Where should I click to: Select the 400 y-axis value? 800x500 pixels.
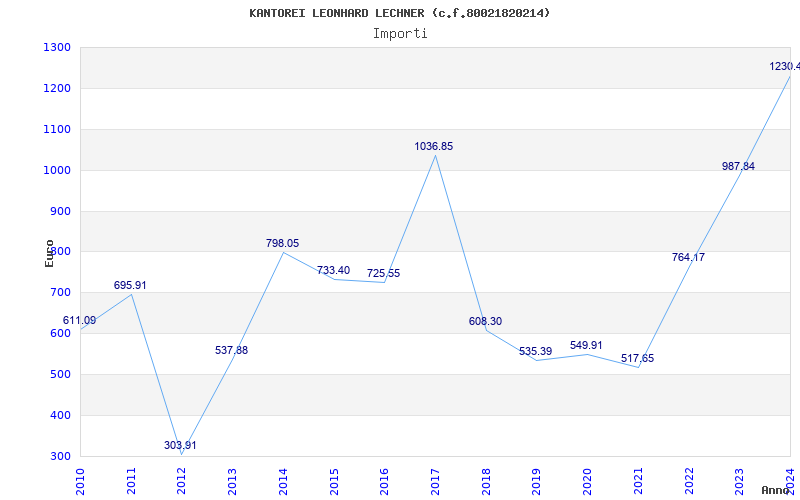click(60, 415)
